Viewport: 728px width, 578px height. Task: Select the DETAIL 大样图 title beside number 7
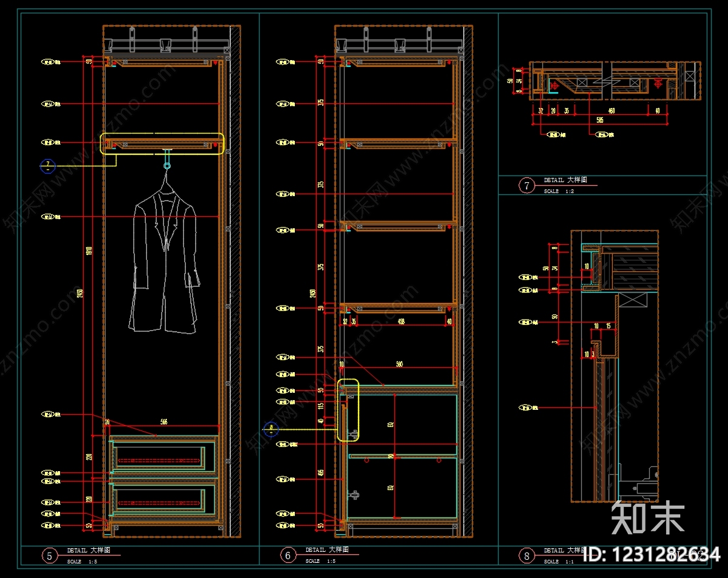coord(565,181)
